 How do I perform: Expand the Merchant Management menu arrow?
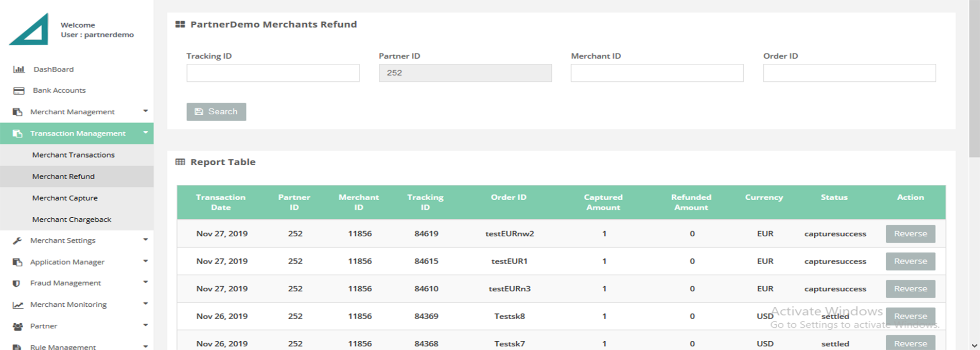(145, 111)
